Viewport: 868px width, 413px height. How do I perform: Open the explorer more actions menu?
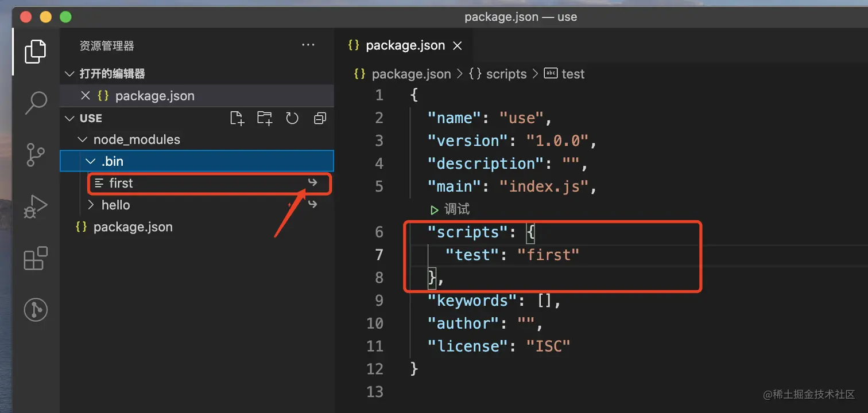308,45
